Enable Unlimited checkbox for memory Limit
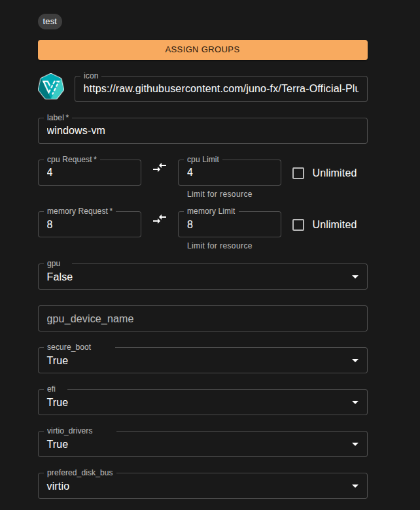The height and width of the screenshot is (510, 420). [x=298, y=225]
